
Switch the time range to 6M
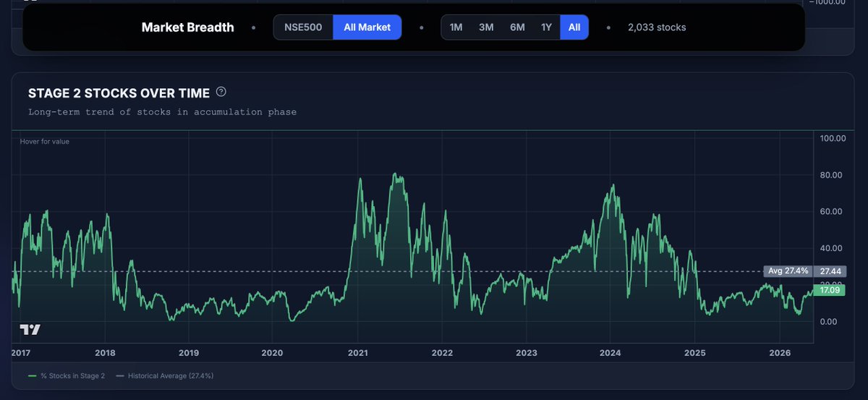pyautogui.click(x=517, y=27)
